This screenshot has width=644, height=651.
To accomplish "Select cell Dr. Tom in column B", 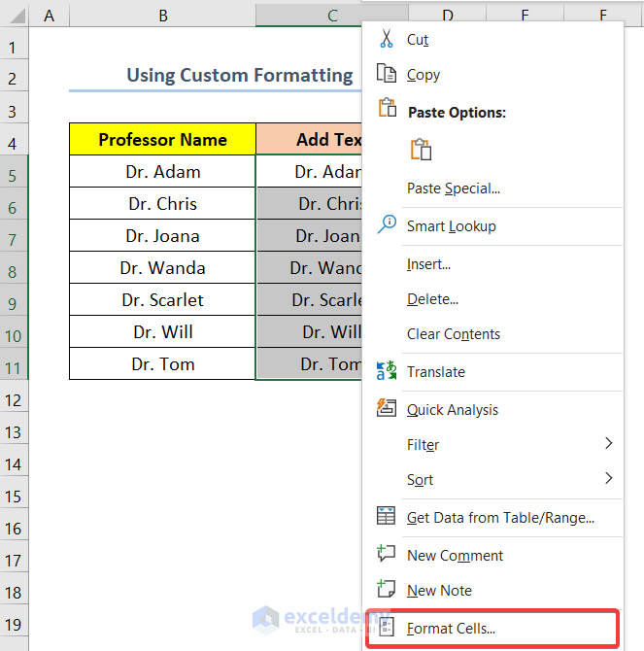I will [x=162, y=363].
